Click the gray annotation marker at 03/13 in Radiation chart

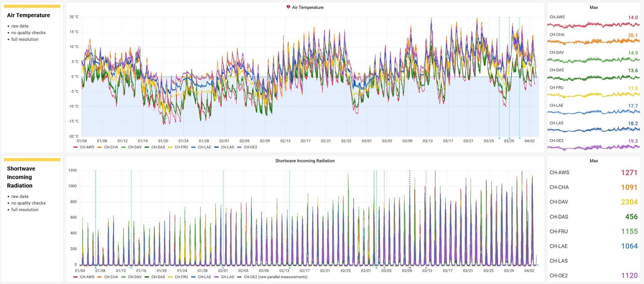(x=426, y=268)
